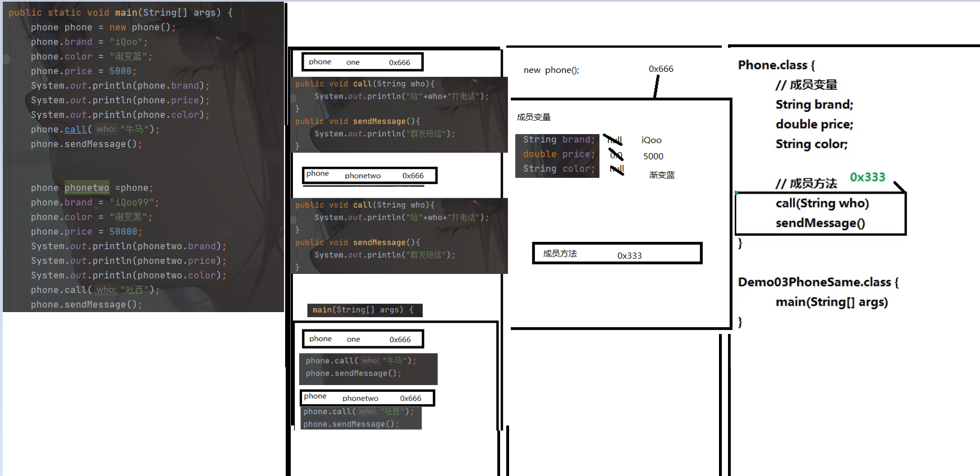Select "main(String[] args)" under Demo03PhoneSame.class

tap(832, 302)
